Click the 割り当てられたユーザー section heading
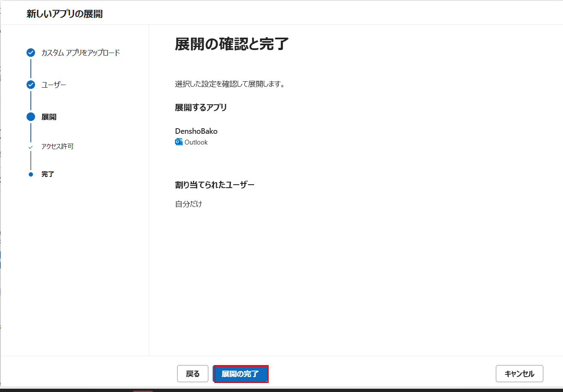 tap(215, 185)
